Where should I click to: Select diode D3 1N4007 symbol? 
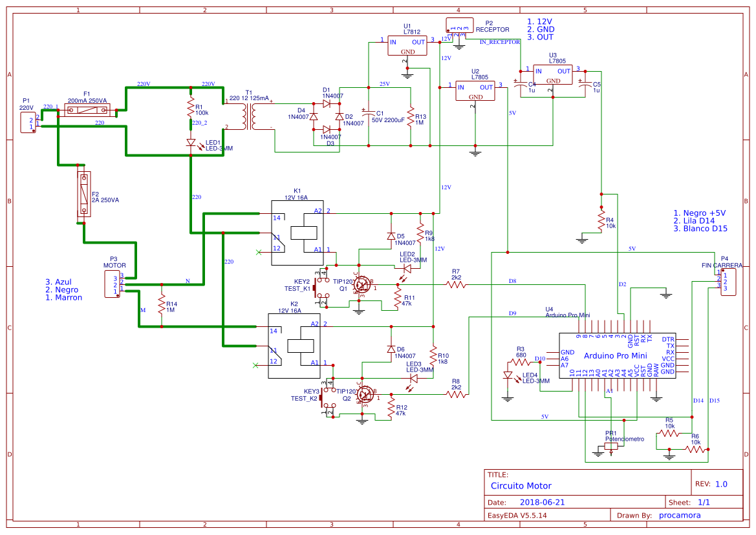pos(327,129)
